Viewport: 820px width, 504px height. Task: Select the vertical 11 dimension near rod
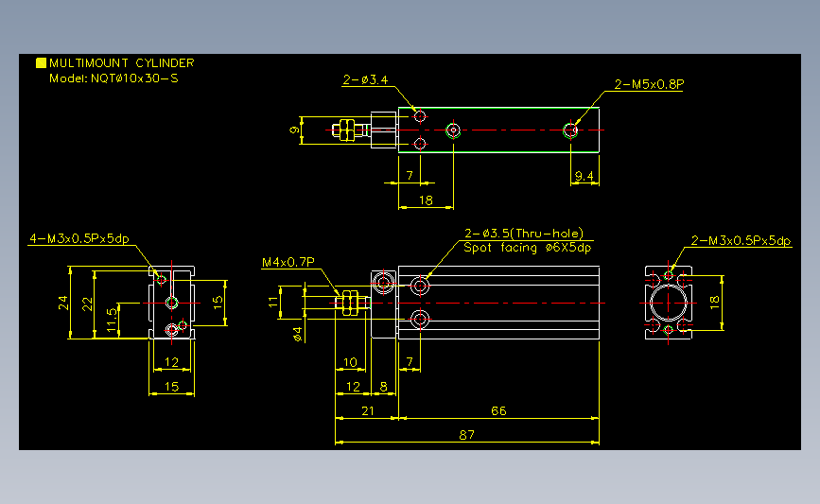tap(272, 302)
